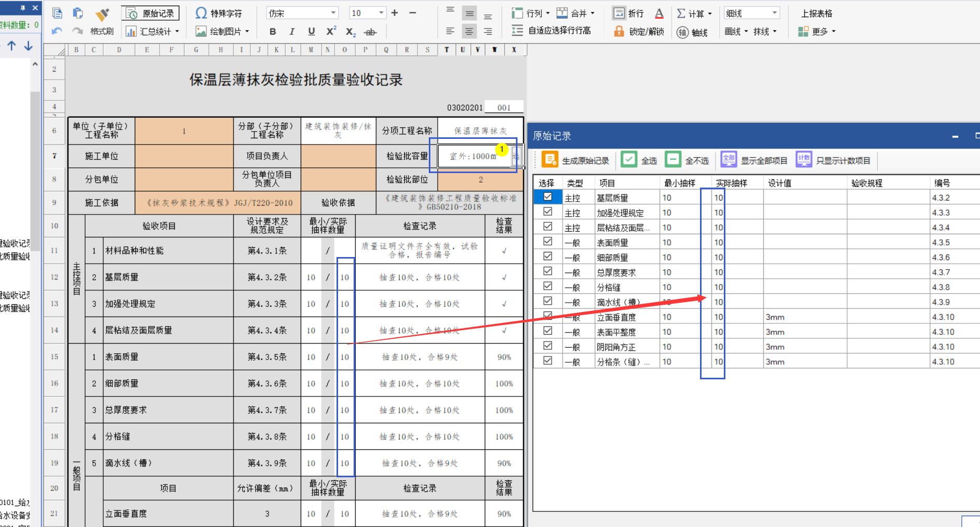Viewport: 980px width, 527px height.
Task: Apply strikethrough formatting
Action: pyautogui.click(x=370, y=32)
